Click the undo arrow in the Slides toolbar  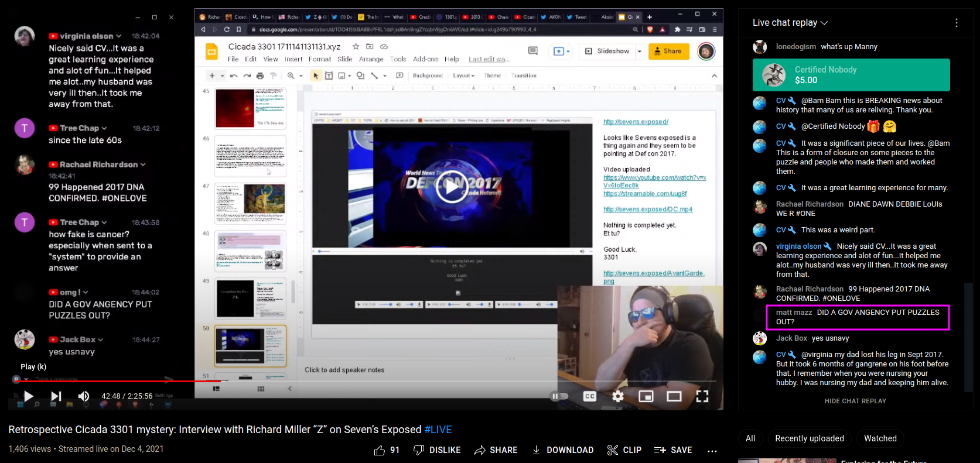click(234, 76)
